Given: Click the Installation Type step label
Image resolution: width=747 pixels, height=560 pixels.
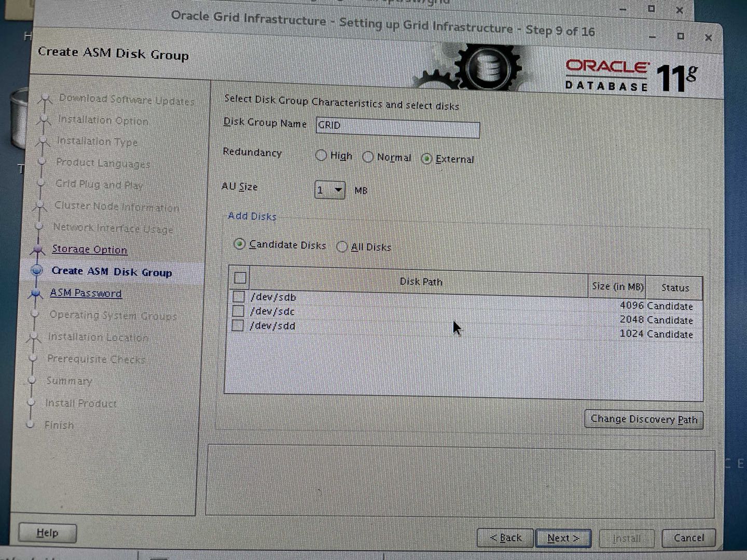Looking at the screenshot, I should (x=97, y=141).
